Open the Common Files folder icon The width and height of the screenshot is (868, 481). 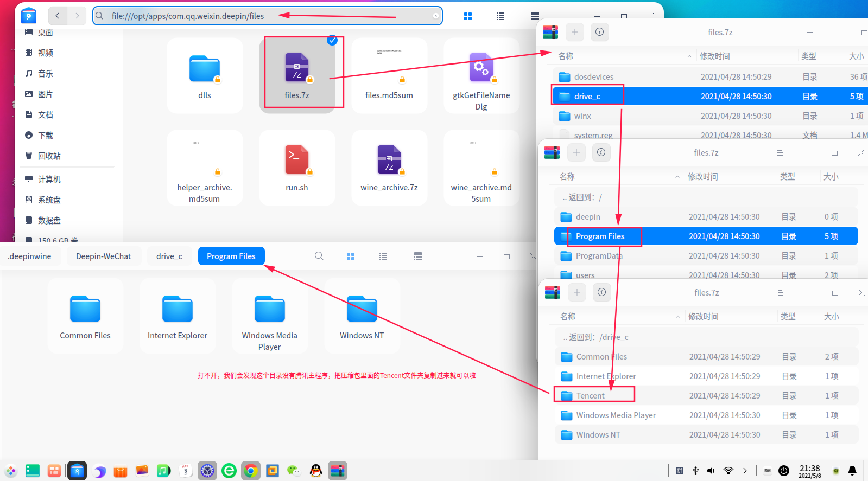85,316
